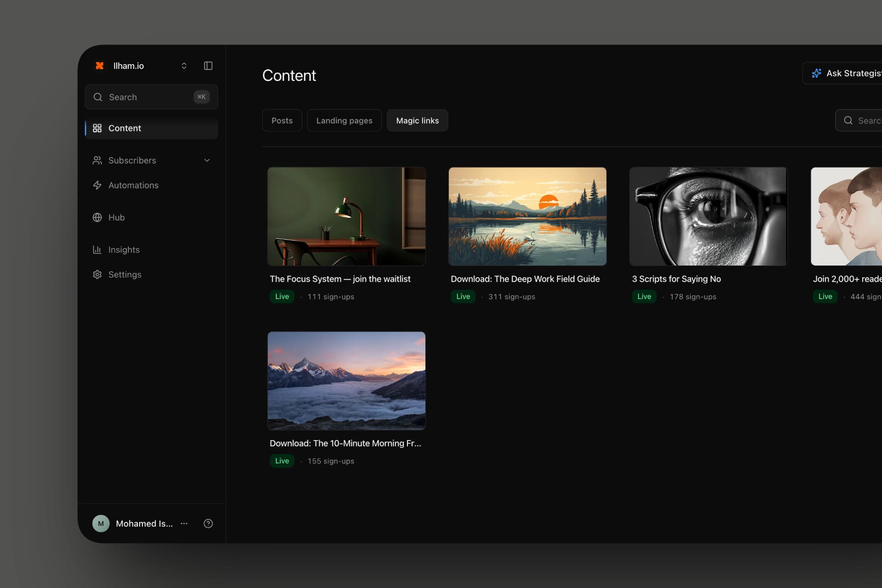Click "Download: The Deep Work Field Guide" title

click(525, 279)
